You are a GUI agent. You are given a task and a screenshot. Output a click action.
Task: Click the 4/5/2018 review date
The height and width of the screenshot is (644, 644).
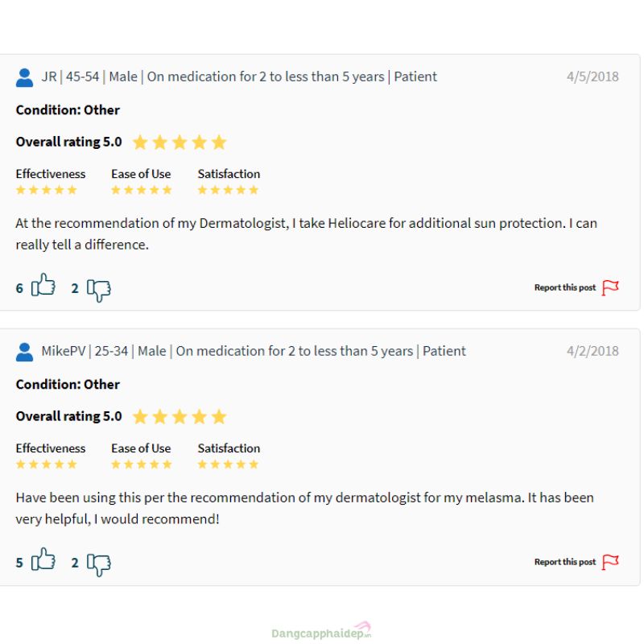coord(592,76)
